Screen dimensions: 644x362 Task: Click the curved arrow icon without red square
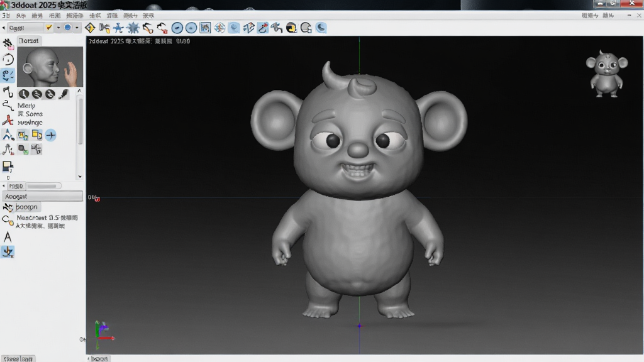(148, 28)
